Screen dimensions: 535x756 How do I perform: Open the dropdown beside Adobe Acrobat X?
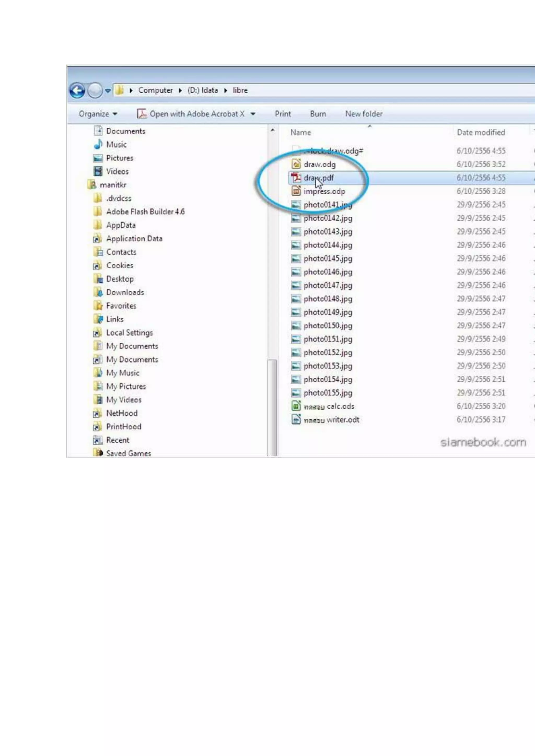(253, 114)
